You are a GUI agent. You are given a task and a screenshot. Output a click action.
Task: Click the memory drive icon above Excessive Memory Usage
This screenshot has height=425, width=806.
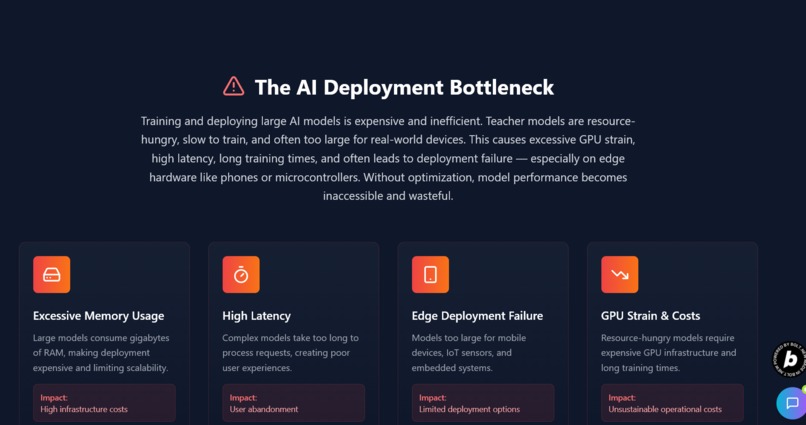pyautogui.click(x=51, y=274)
